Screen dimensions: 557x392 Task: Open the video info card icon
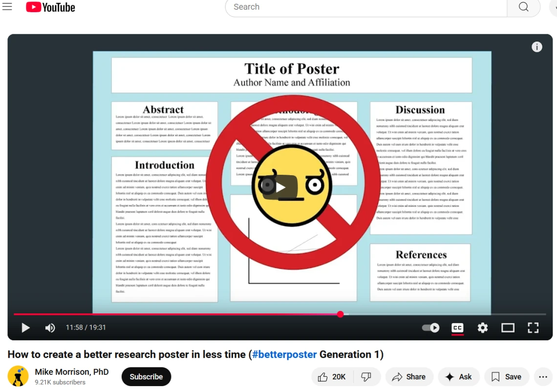(x=536, y=47)
